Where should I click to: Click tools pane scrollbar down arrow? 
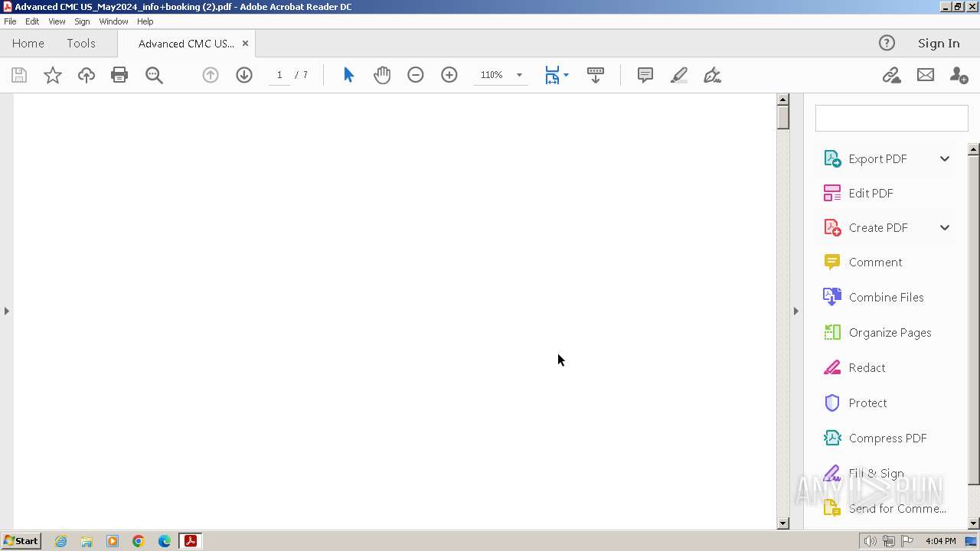click(x=974, y=523)
